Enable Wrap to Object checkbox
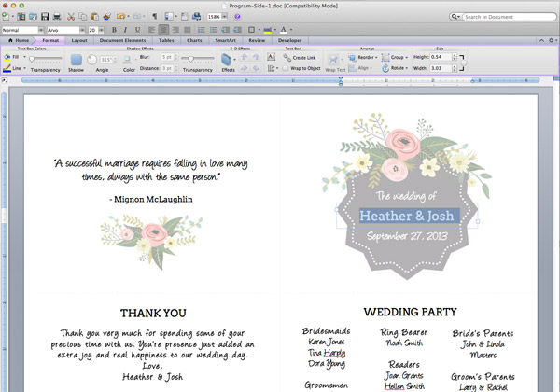Screen dimensions: 560x392 pos(286,68)
